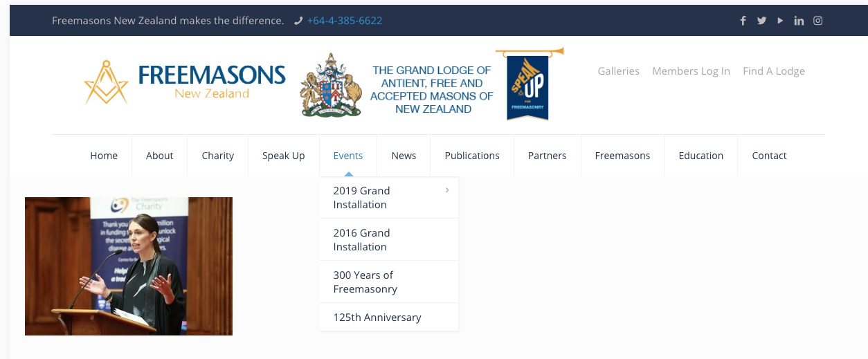868x359 pixels.
Task: Open the Partners menu item
Action: point(547,156)
